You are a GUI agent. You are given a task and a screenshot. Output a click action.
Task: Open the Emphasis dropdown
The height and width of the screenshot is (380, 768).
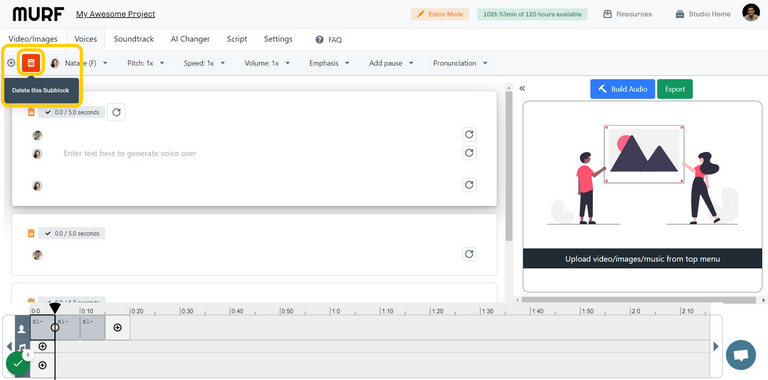pyautogui.click(x=329, y=63)
